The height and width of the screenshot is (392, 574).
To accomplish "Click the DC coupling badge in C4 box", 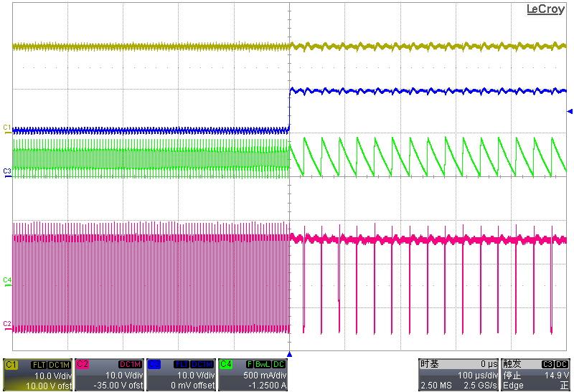I will [x=279, y=365].
